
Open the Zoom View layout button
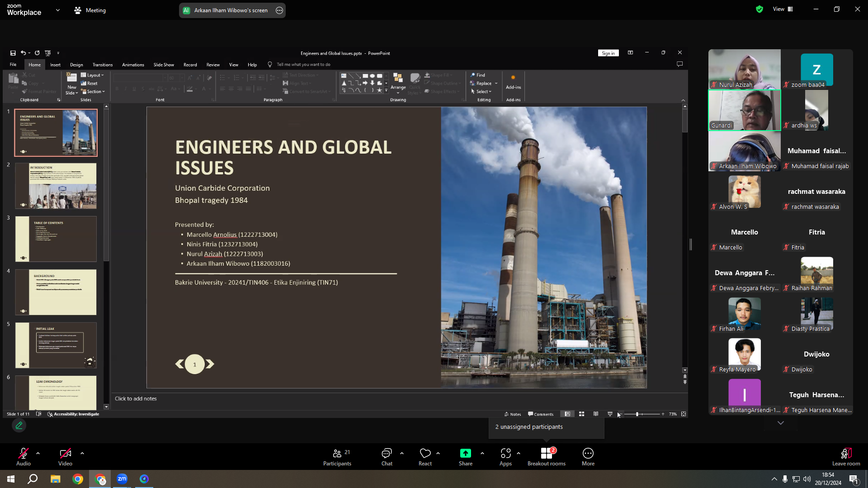(783, 9)
